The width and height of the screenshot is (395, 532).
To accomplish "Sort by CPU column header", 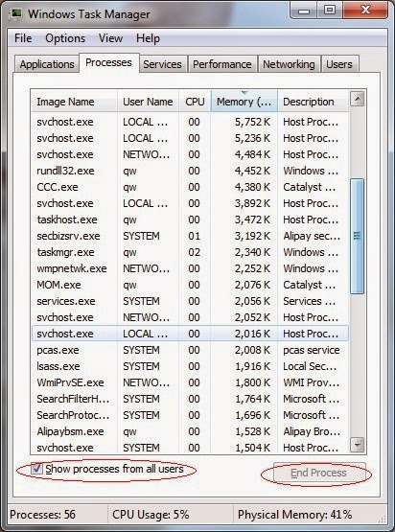I will click(x=195, y=101).
